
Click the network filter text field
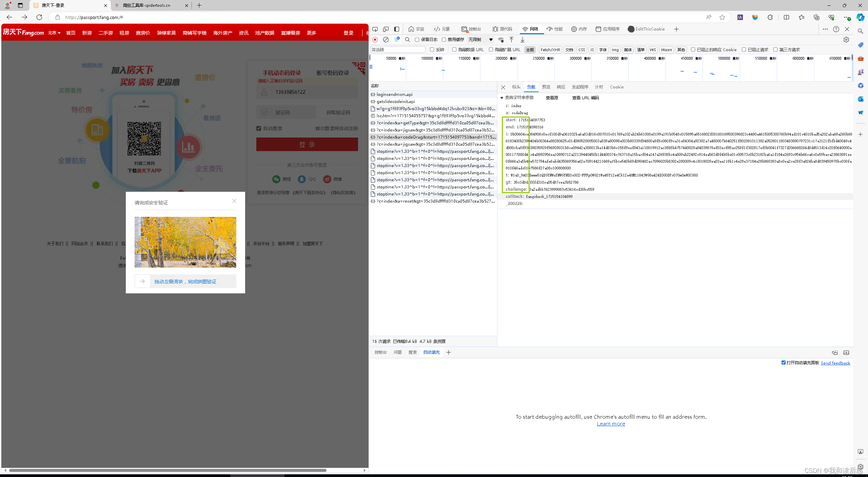click(398, 50)
